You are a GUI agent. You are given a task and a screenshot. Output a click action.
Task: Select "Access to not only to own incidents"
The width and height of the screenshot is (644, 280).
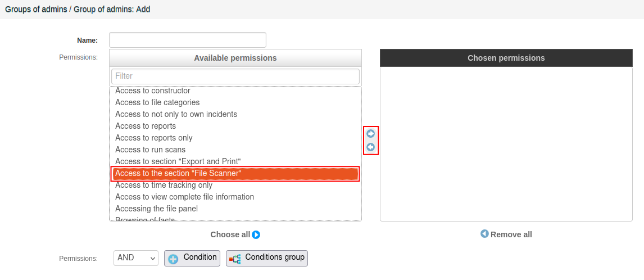coord(176,114)
